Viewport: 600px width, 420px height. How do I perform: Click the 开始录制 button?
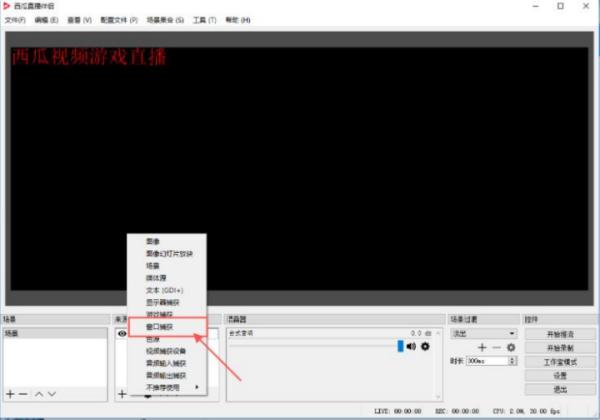point(560,348)
